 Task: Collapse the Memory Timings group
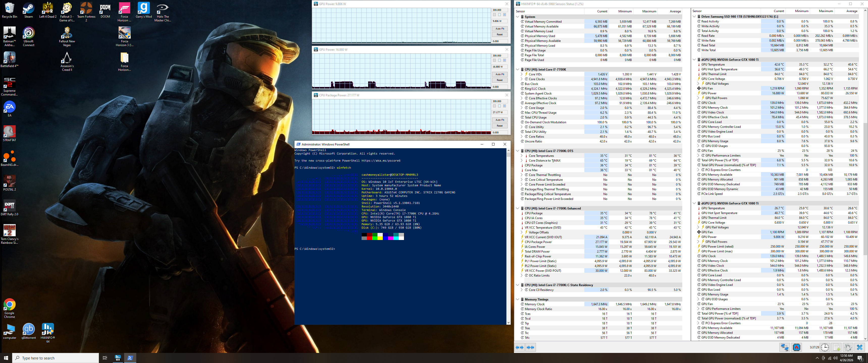point(518,299)
